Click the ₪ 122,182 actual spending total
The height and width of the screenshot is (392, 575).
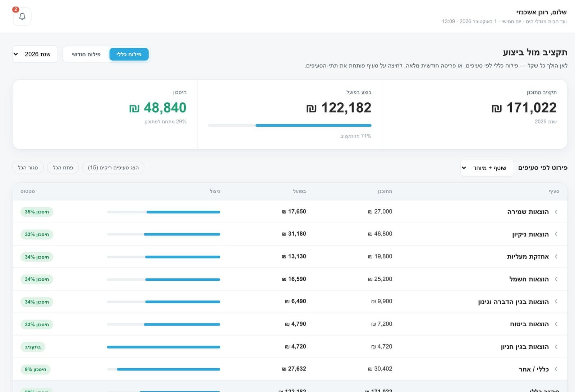point(339,108)
